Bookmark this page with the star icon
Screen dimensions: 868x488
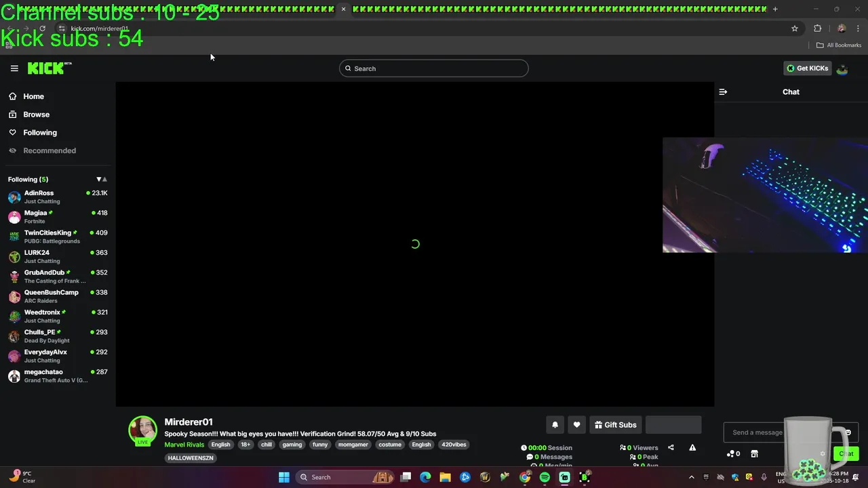[795, 28]
